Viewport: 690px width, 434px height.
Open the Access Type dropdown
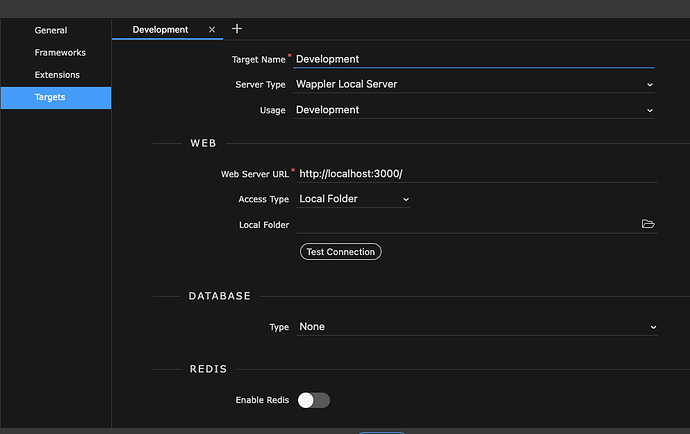point(354,199)
